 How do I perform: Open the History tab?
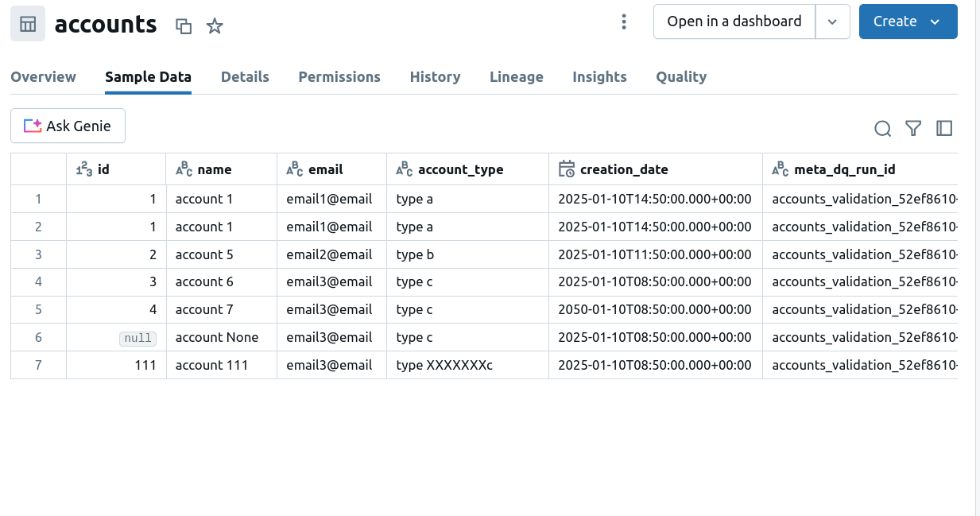click(436, 77)
